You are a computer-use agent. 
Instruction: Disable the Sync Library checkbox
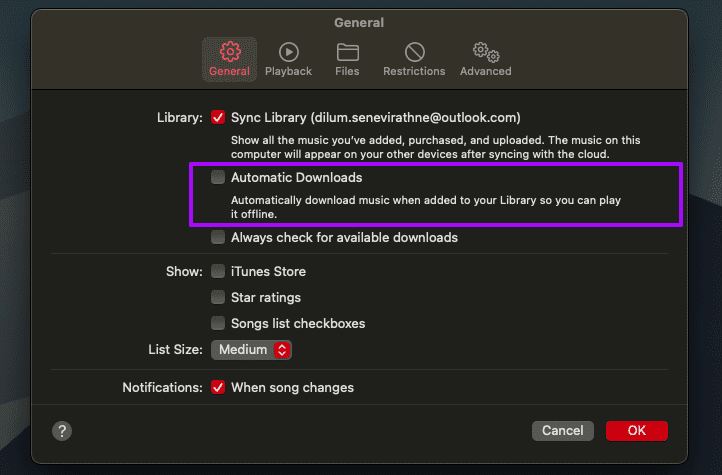(218, 117)
